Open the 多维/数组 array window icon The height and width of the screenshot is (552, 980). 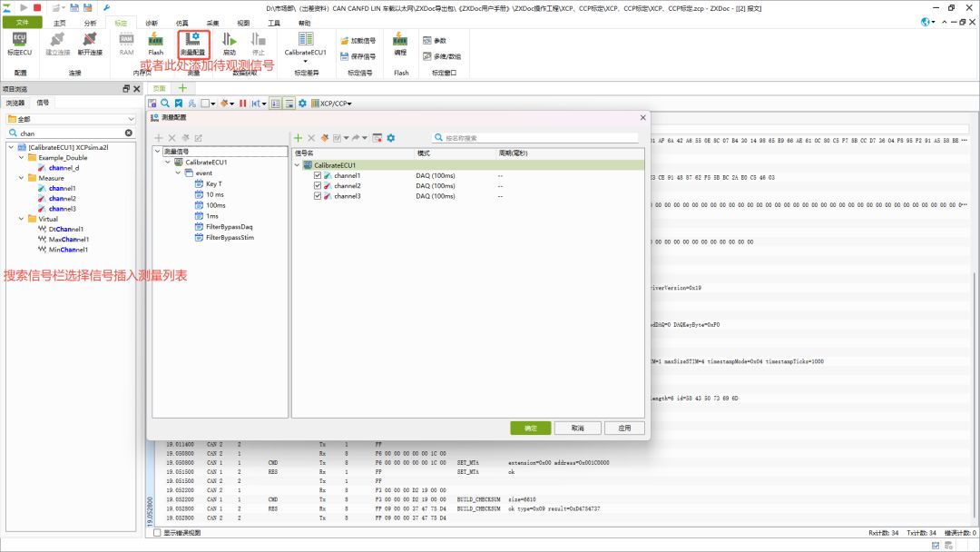442,56
